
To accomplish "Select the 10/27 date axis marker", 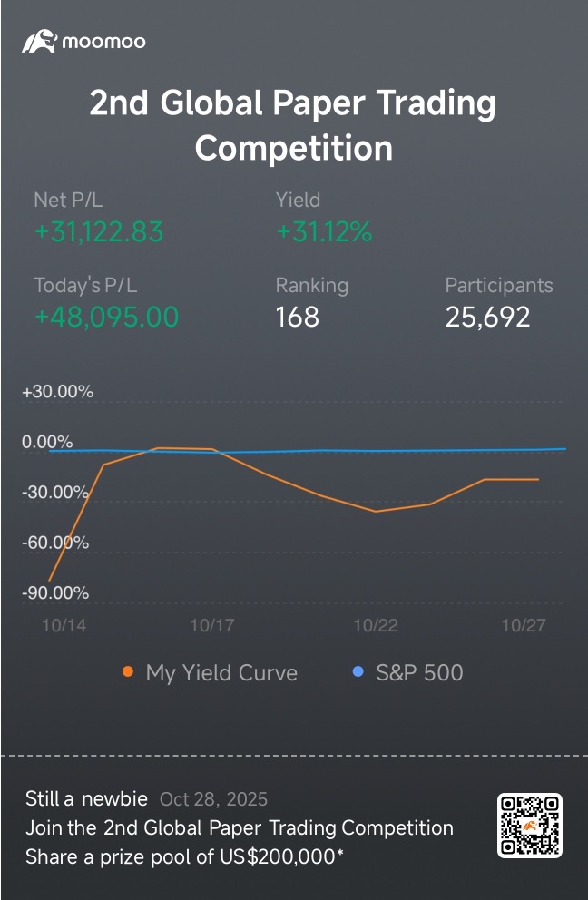I will coord(523,626).
